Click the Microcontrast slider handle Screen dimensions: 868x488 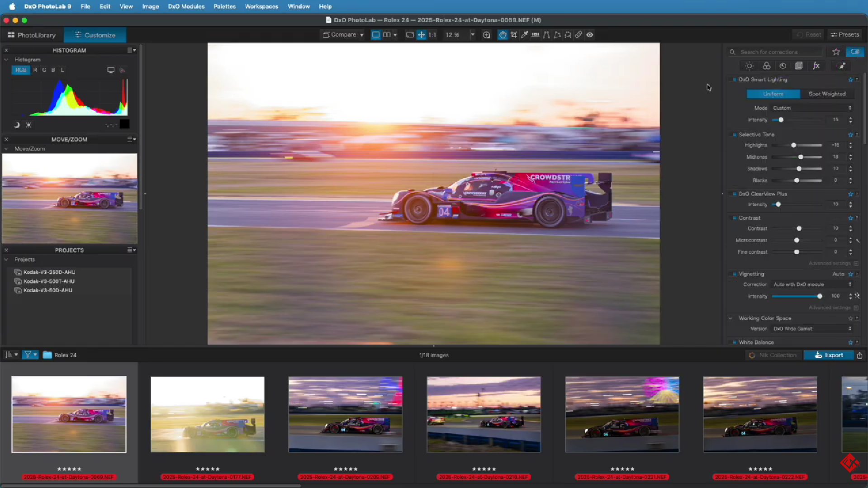(x=797, y=240)
